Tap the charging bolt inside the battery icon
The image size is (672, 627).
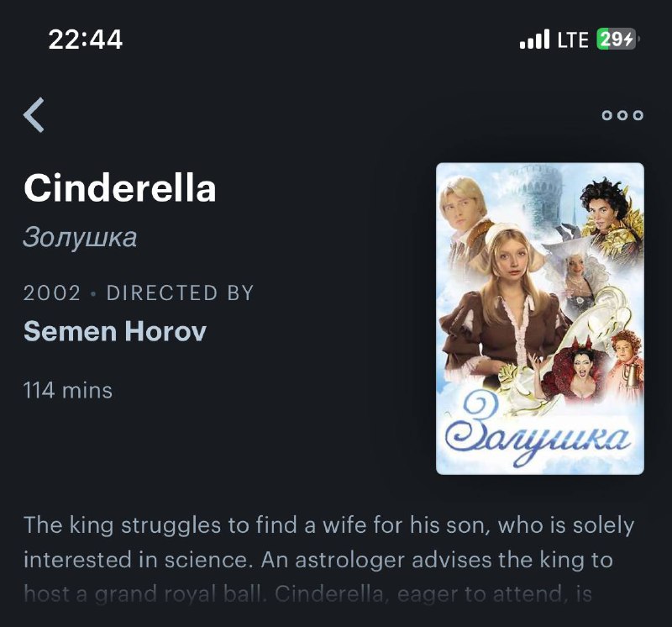(628, 40)
